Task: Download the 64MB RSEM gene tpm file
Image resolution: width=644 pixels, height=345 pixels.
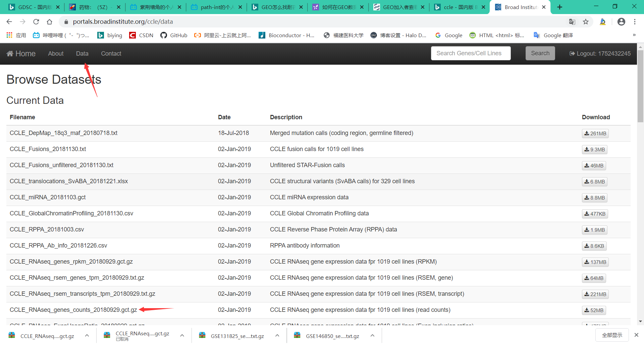Action: pyautogui.click(x=594, y=278)
